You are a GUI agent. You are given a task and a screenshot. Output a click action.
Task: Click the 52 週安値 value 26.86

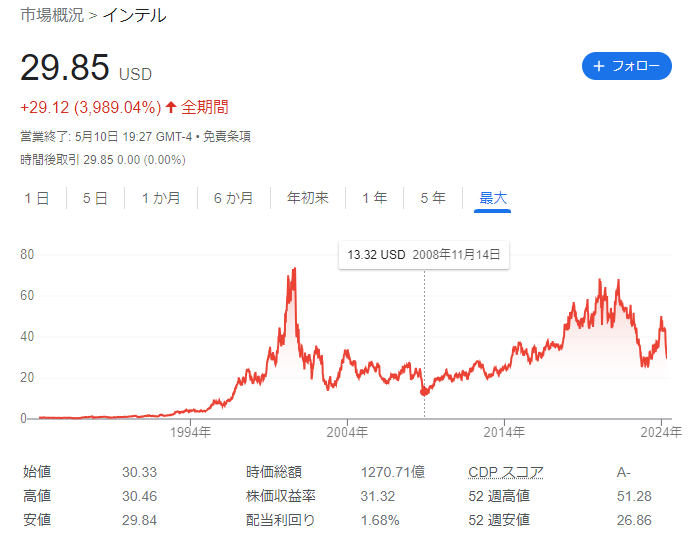(x=634, y=520)
